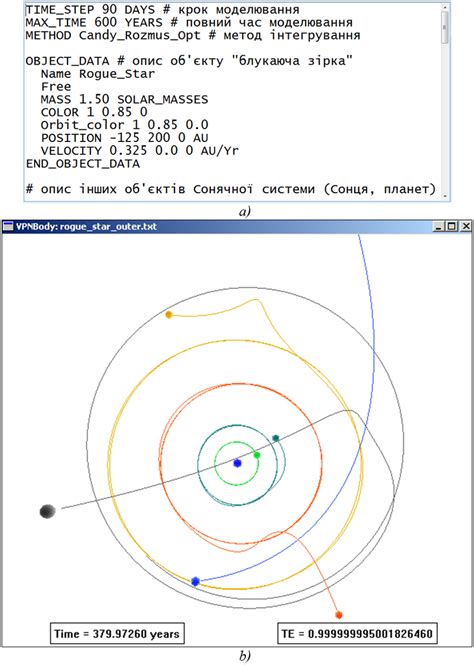Screen dimensions: 474x665
Task: Minimize the VPNBody window
Action: click(x=438, y=226)
